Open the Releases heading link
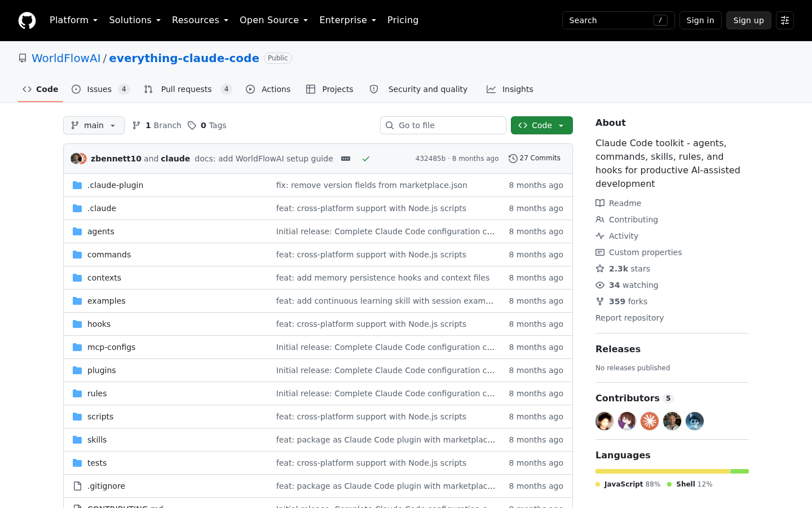Screen dimensions: 812x508 tap(618, 349)
